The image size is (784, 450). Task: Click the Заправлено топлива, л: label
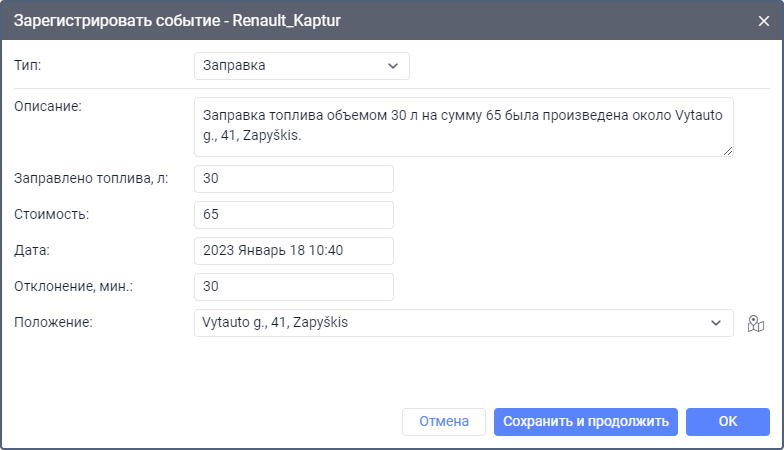pos(91,179)
